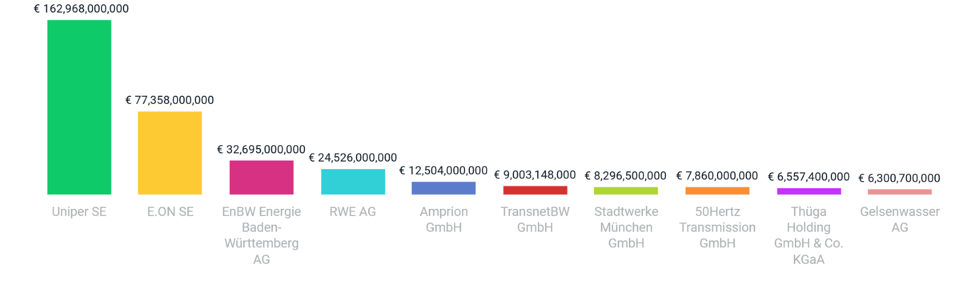
Task: Click the E.ON SE axis label
Action: 170,212
